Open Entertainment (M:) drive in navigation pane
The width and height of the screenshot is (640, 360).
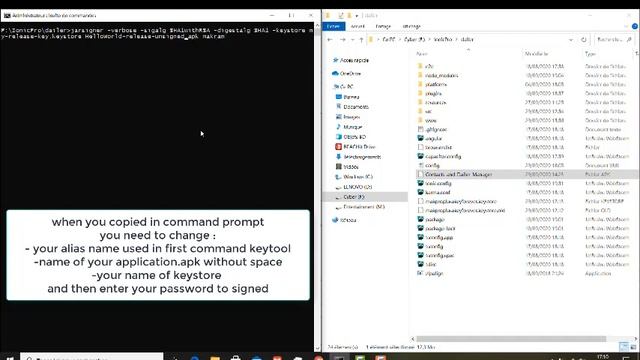click(x=360, y=207)
